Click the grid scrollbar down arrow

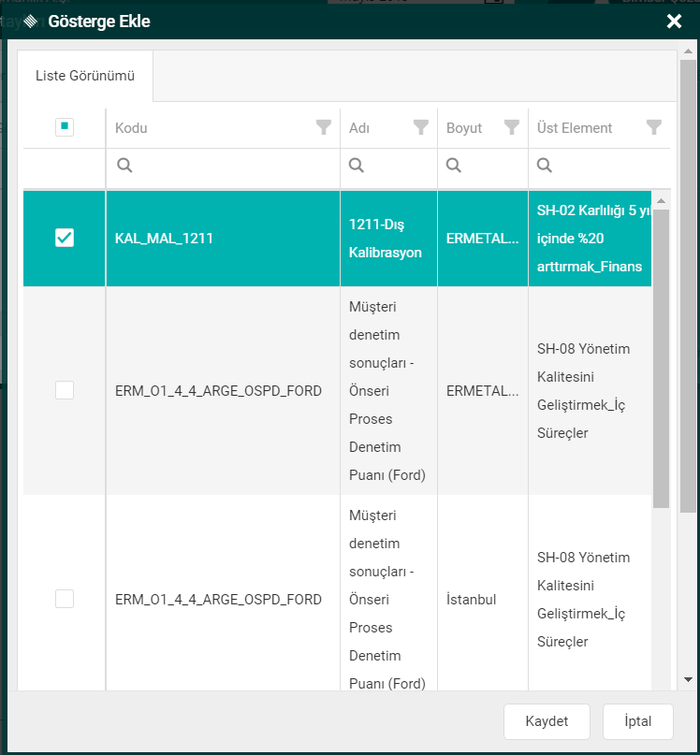tap(662, 680)
